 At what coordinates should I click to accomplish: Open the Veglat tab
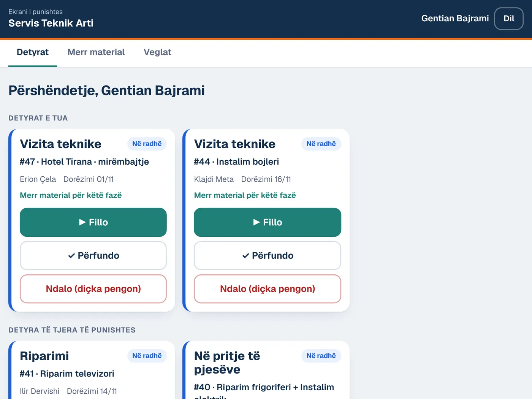(157, 52)
